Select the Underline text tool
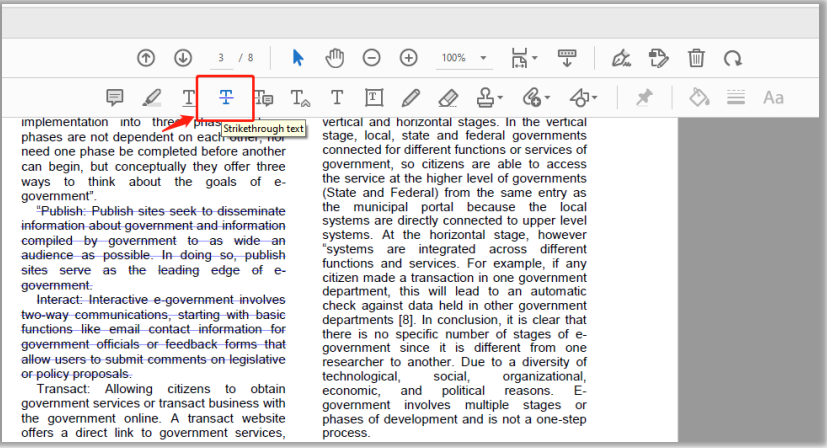827x448 pixels. 188,97
